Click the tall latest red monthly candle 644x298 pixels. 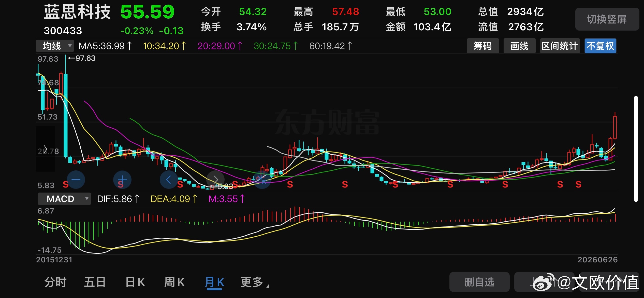[x=615, y=127]
